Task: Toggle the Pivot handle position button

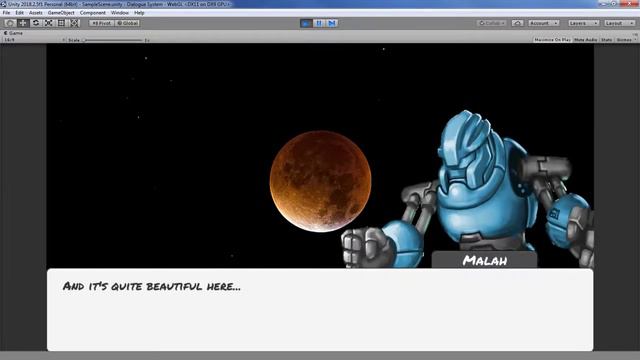Action: [x=101, y=23]
